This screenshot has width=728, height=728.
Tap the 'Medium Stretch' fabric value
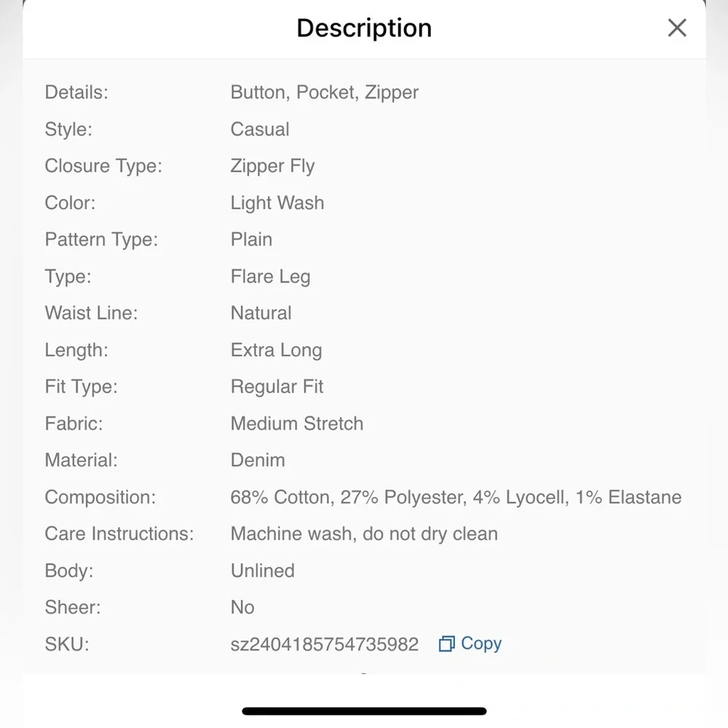tap(296, 424)
